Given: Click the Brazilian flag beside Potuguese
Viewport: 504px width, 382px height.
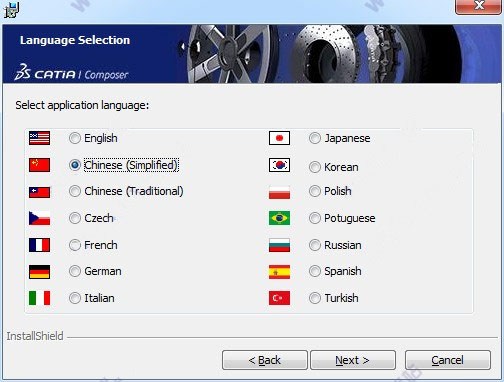Looking at the screenshot, I should tap(279, 218).
